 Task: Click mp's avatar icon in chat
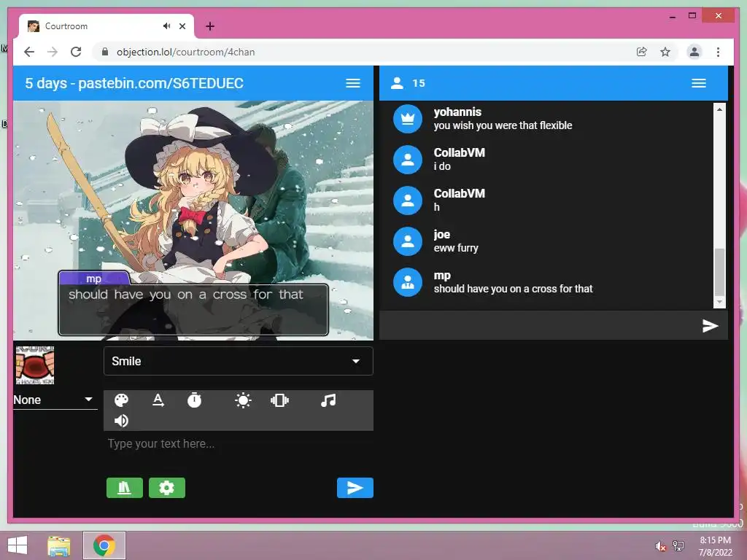click(x=407, y=282)
